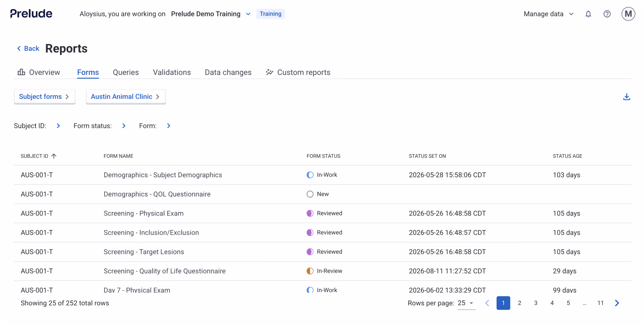Go to next page arrow
Viewport: 644px width, 325px height.
[x=617, y=303]
